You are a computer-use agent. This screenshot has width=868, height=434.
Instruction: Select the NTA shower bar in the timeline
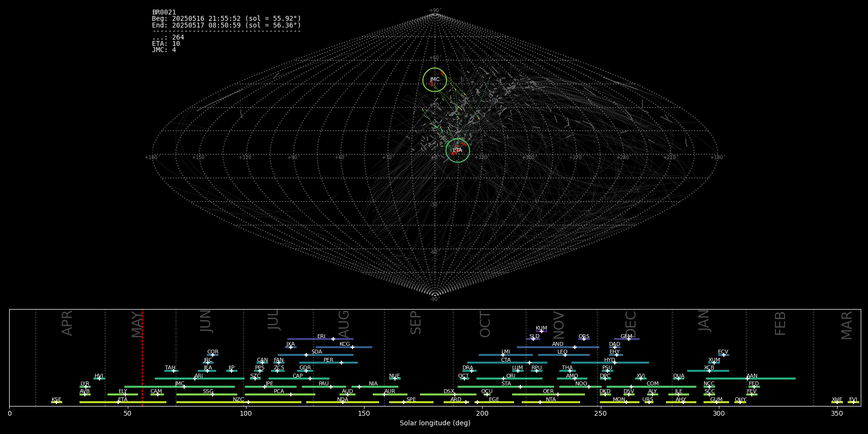pyautogui.click(x=551, y=402)
